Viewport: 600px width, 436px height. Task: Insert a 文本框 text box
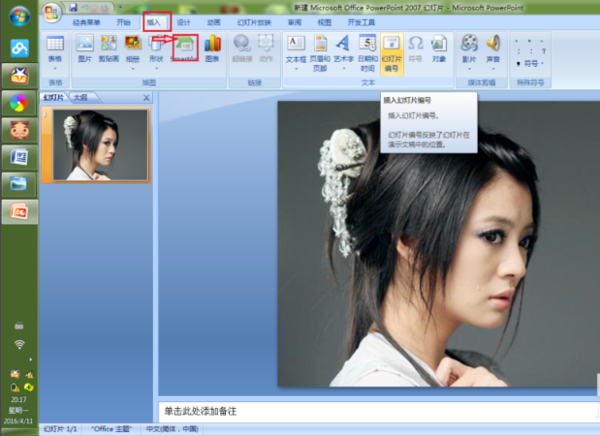296,53
